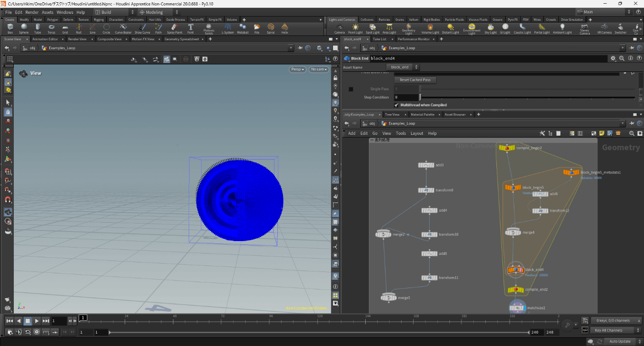Jump to the first frame
Viewport: 644px width, 346px height.
click(x=9, y=321)
